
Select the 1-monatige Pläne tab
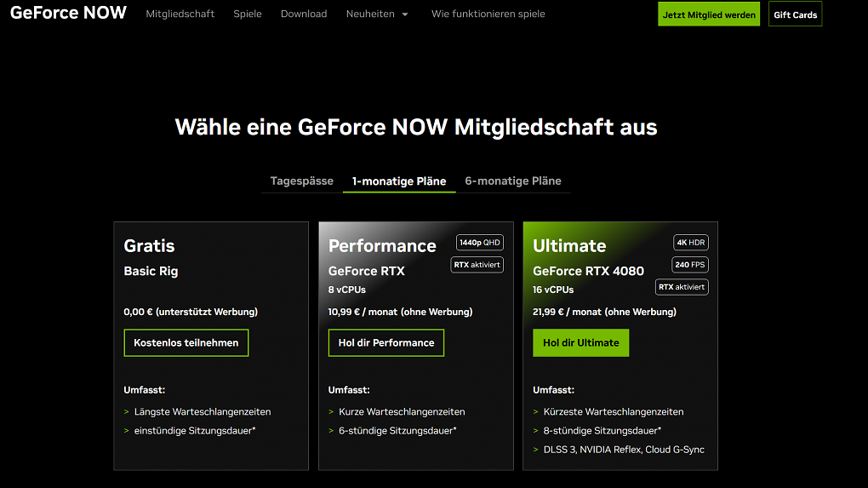(x=399, y=181)
